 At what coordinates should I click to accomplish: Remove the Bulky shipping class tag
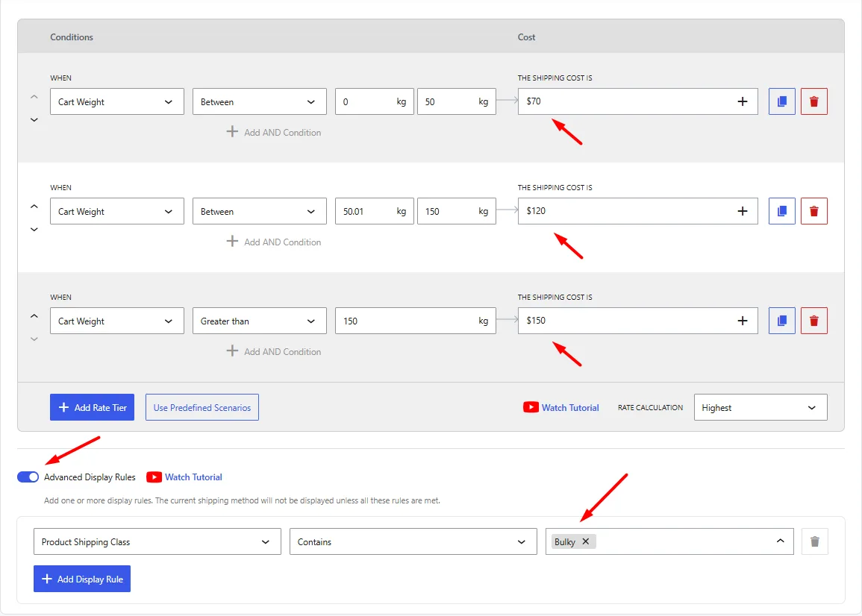[585, 541]
